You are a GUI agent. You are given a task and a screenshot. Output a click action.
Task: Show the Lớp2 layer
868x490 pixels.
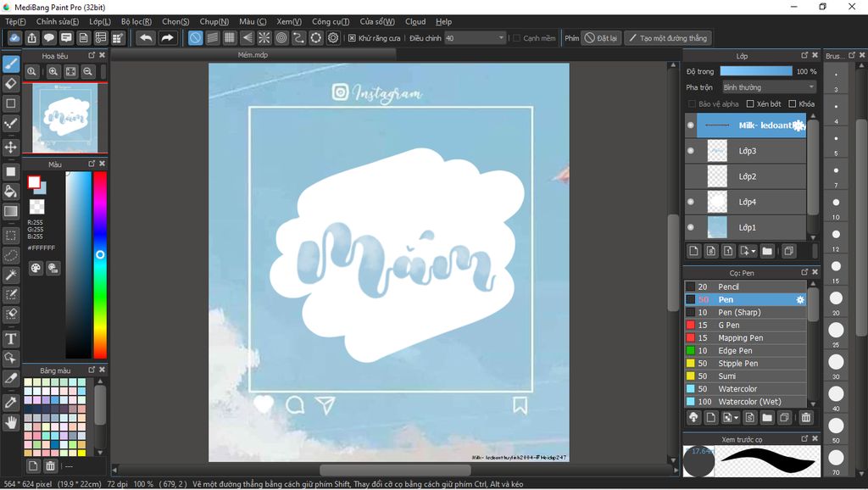[x=690, y=176]
